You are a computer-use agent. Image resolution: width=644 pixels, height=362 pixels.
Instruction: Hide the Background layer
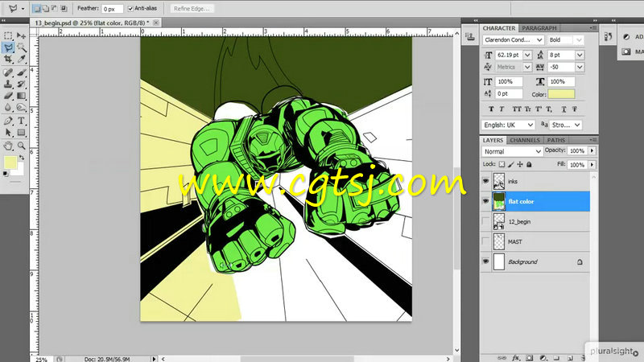click(486, 261)
